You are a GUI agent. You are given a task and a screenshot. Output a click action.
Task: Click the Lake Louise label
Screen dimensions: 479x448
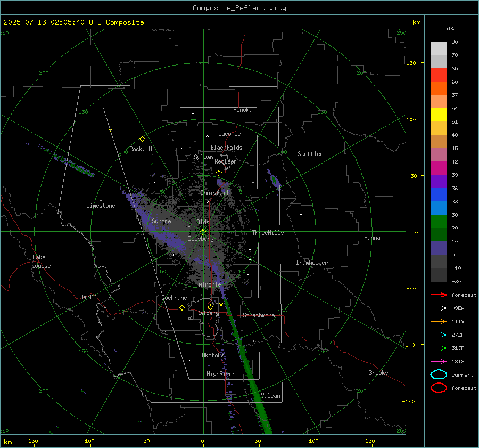tap(41, 262)
